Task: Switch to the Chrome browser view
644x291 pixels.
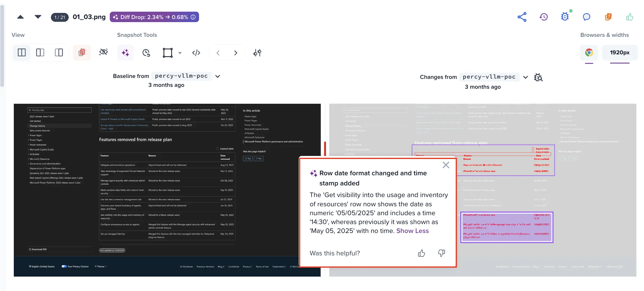Action: tap(589, 52)
